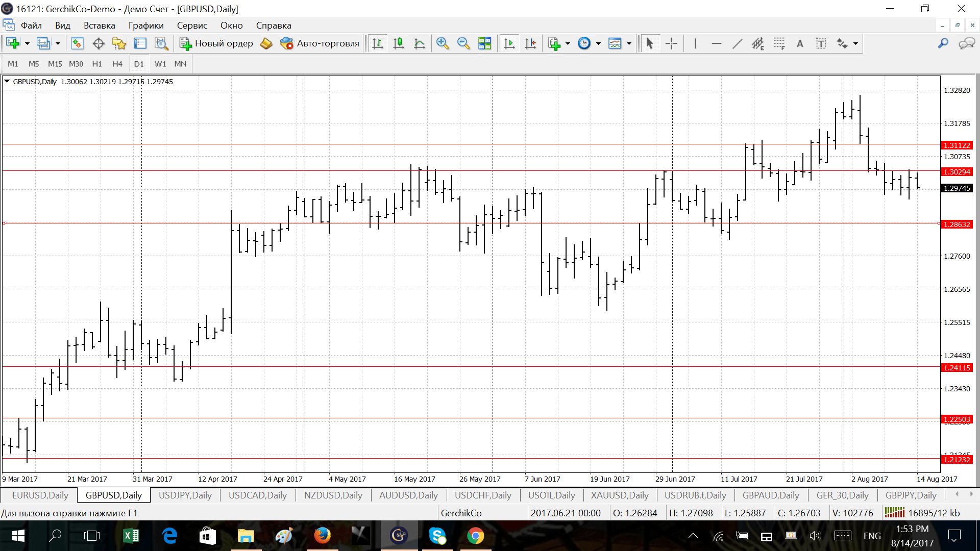Open the periodicity clock dropdown arrow
The image size is (980, 551).
pos(598,44)
